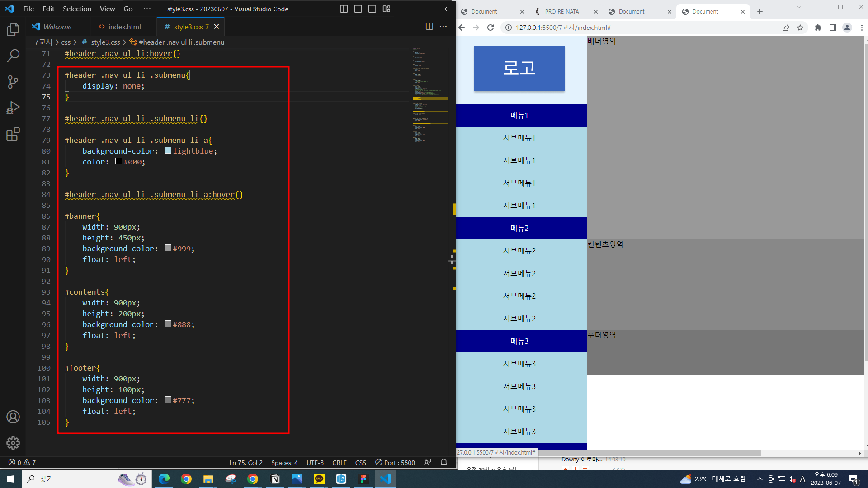Image resolution: width=868 pixels, height=488 pixels.
Task: Click 서브메뉴1 link under 메뉴1
Action: click(x=519, y=138)
